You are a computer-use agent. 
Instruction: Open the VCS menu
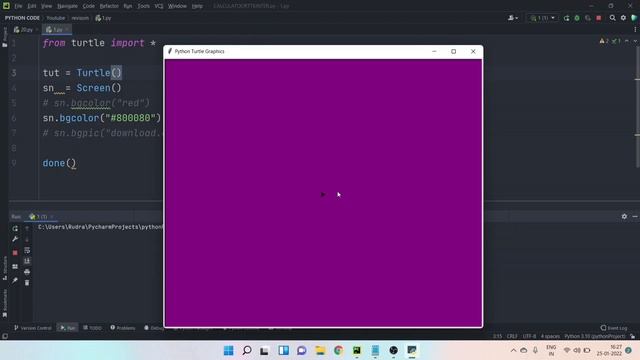coord(159,6)
